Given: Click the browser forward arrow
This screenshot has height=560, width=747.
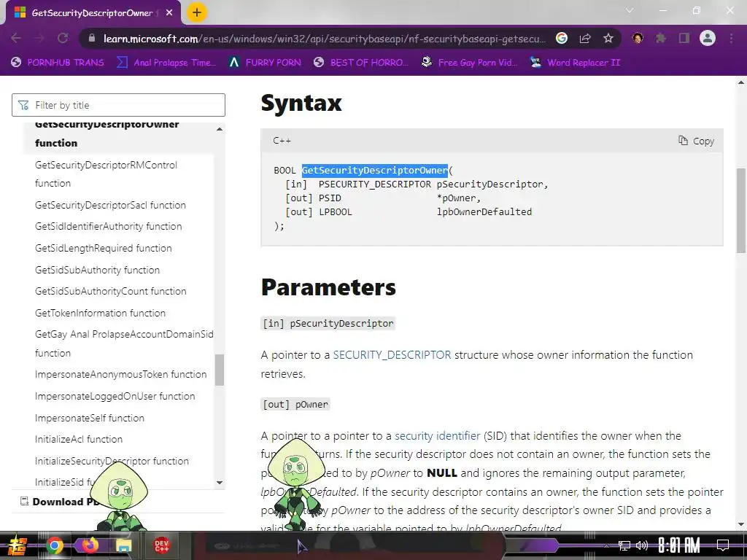Looking at the screenshot, I should point(39,38).
